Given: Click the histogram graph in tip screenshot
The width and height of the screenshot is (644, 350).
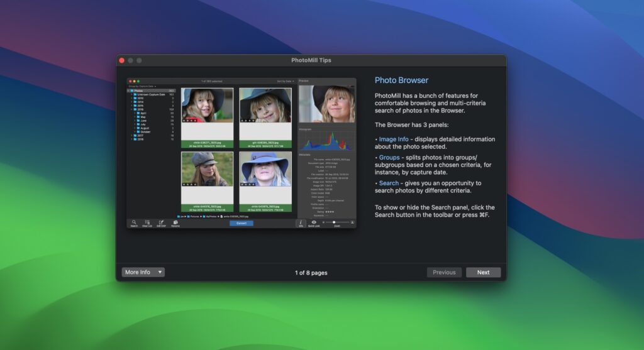Looking at the screenshot, I should (x=326, y=141).
